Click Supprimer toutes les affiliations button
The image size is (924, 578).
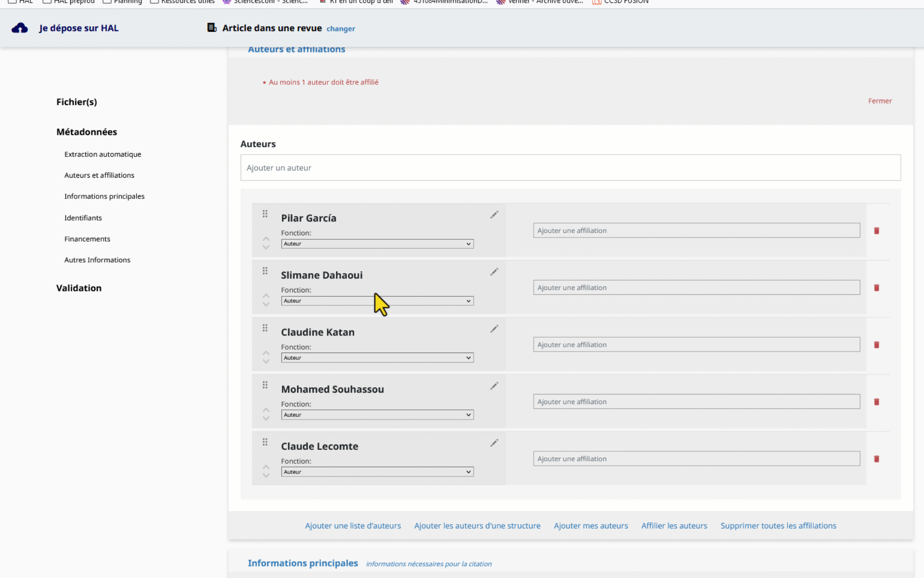(778, 525)
